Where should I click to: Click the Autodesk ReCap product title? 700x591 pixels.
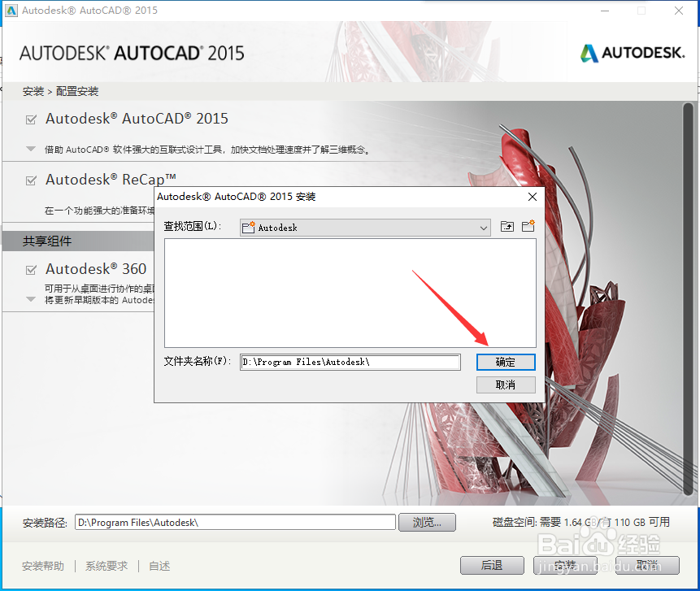pyautogui.click(x=111, y=180)
